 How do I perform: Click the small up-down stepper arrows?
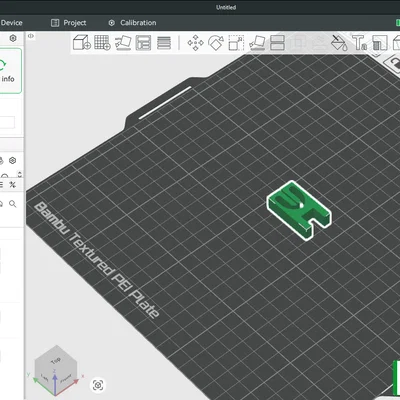click(20, 174)
